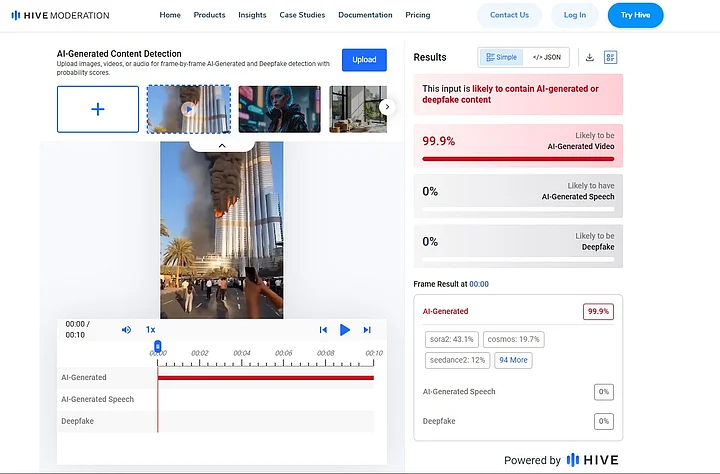Open the Products menu

click(x=210, y=15)
